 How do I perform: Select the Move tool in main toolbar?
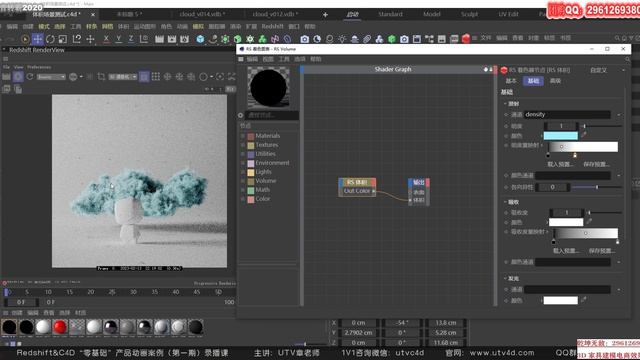pos(38,39)
